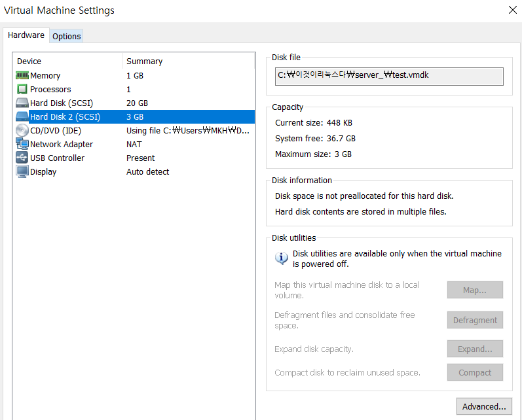Click the Memory device icon
The image size is (522, 420).
pos(22,75)
